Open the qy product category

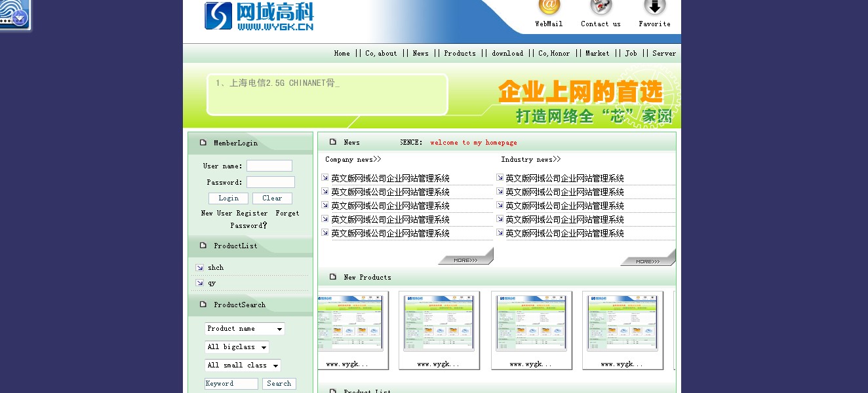212,283
